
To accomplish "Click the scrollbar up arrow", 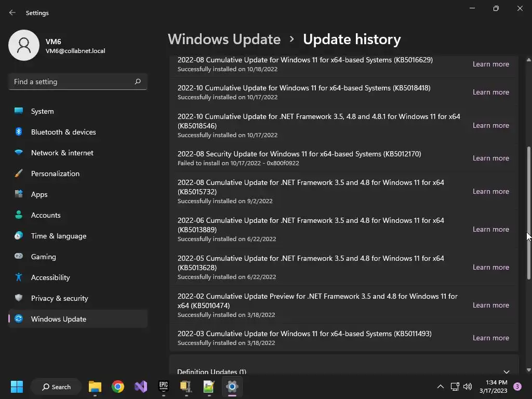I will pos(528,60).
